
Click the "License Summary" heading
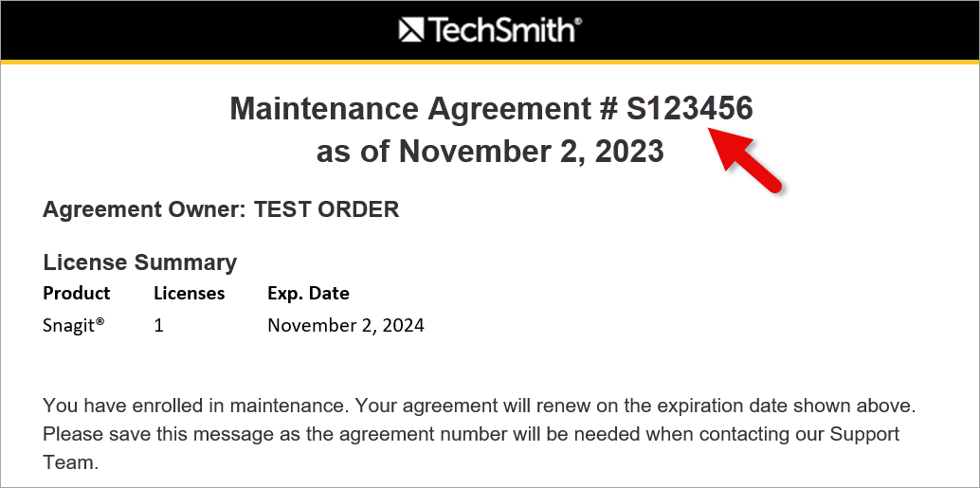(x=140, y=262)
